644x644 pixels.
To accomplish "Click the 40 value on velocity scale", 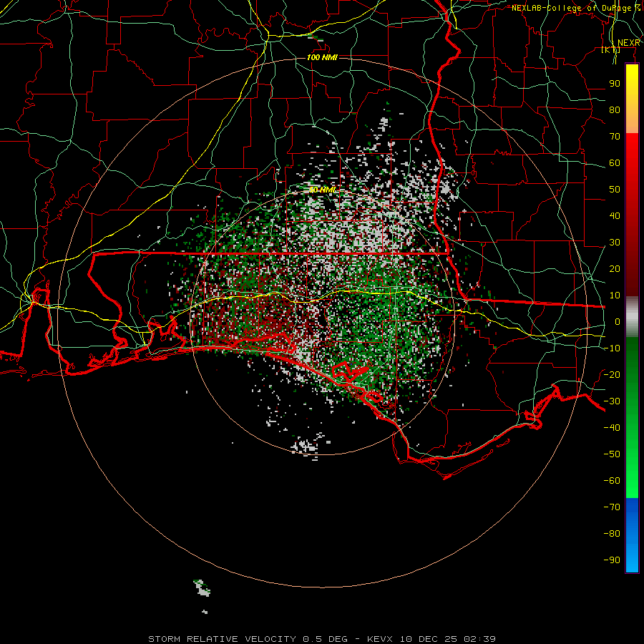I will pos(615,216).
